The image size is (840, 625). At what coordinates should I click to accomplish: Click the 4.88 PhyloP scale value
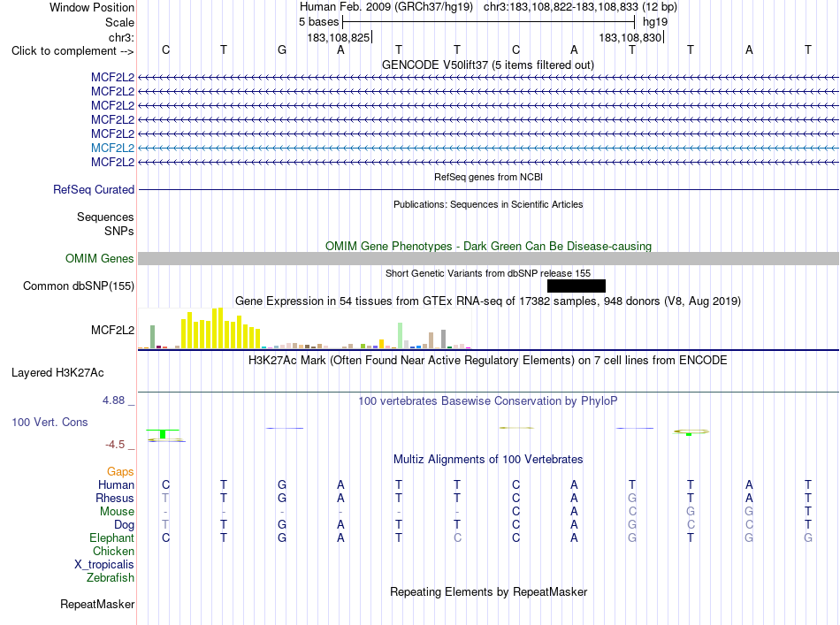coord(113,400)
